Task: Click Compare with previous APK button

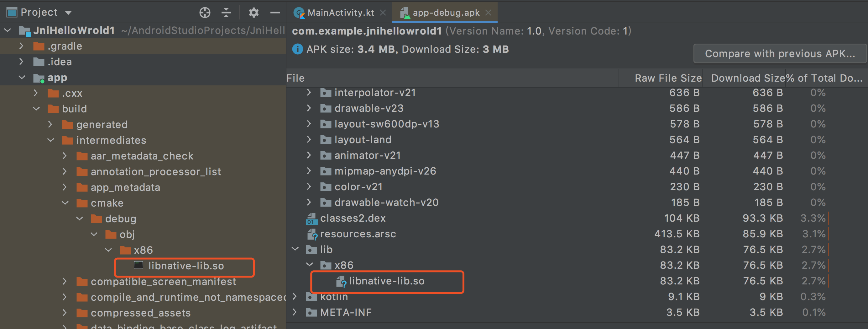Action: (780, 53)
